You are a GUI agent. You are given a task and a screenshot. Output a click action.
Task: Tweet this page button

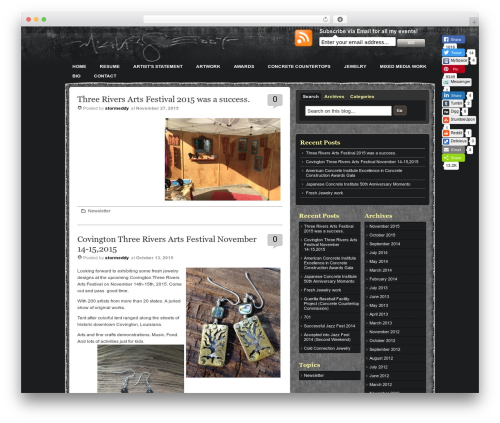(453, 53)
